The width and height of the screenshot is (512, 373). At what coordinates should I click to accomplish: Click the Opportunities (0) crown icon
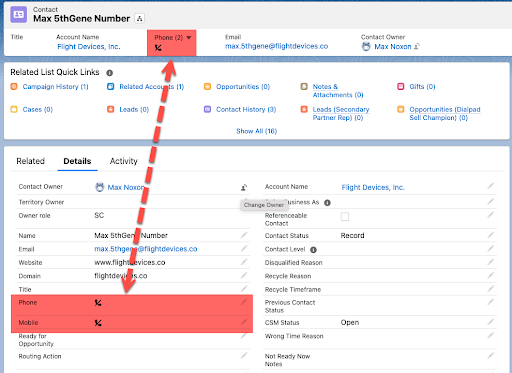pyautogui.click(x=207, y=87)
